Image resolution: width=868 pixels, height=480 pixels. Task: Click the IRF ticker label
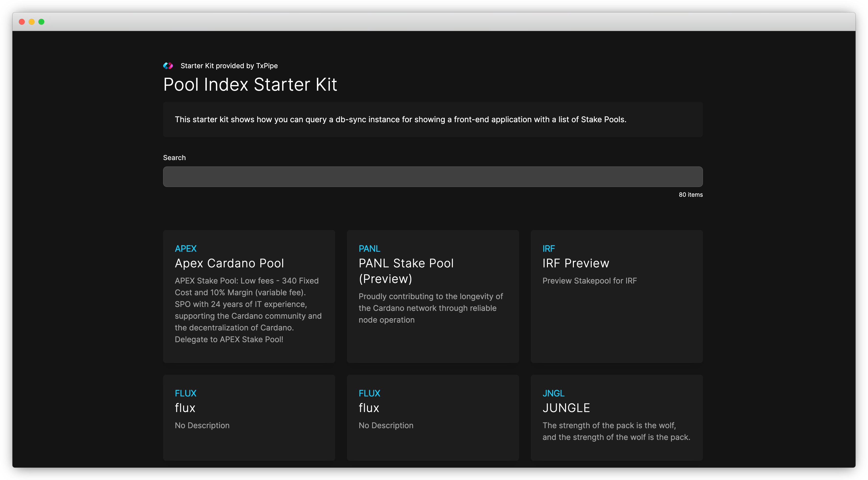click(548, 249)
